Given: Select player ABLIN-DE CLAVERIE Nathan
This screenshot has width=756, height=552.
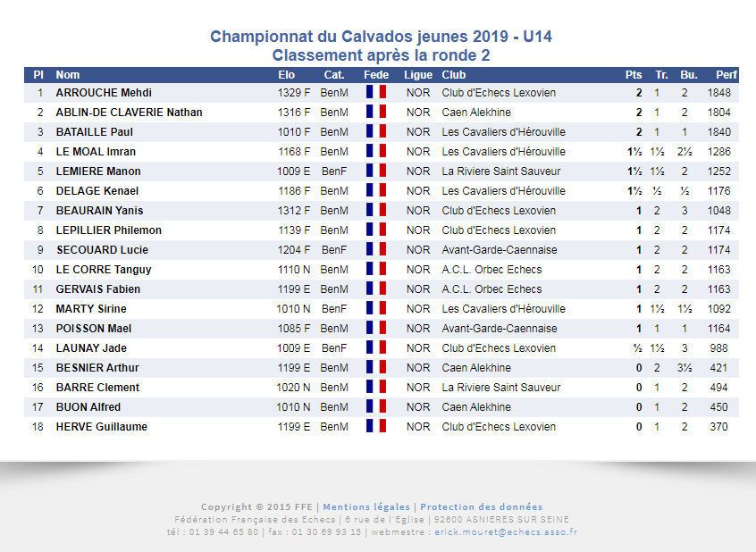Looking at the screenshot, I should click(129, 113).
